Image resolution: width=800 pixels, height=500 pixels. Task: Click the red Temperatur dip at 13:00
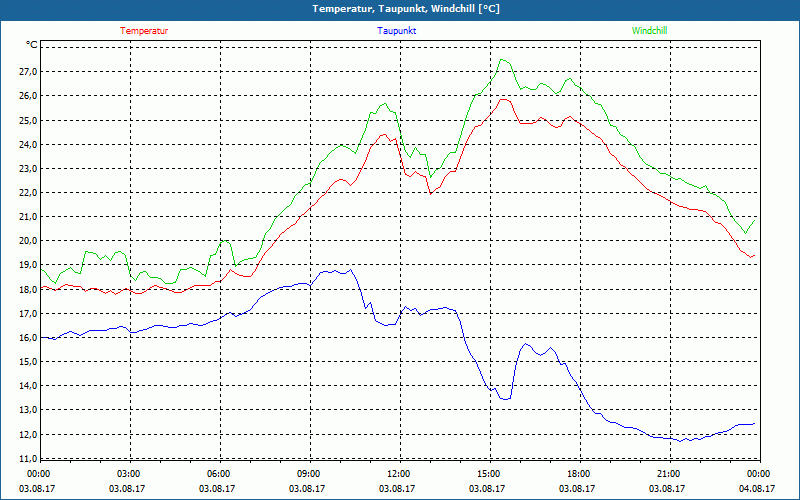(x=430, y=194)
